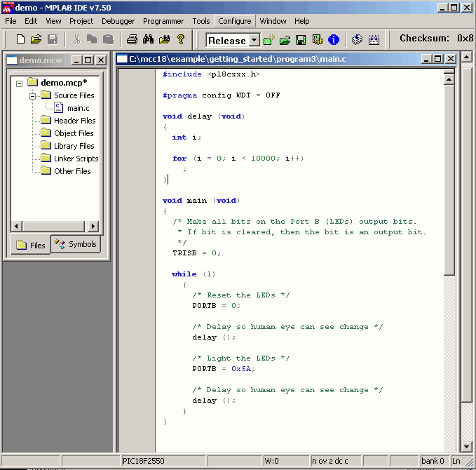Click the New Project icon
Screen dimensions: 476x470
tap(269, 40)
